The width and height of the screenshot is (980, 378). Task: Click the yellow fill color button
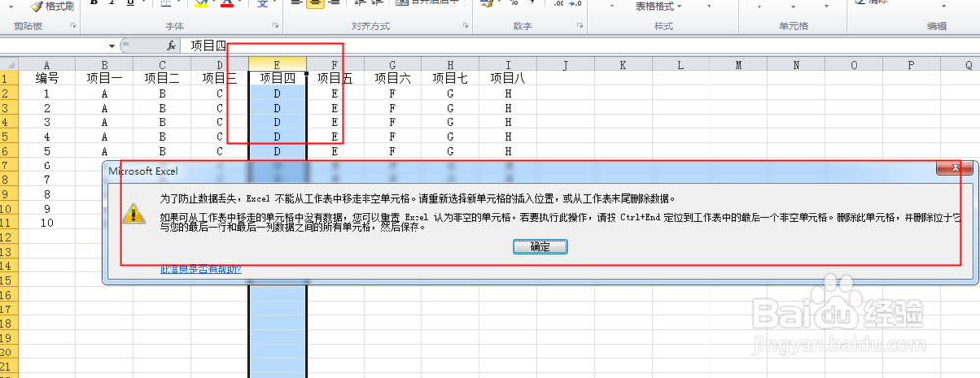coord(201,3)
